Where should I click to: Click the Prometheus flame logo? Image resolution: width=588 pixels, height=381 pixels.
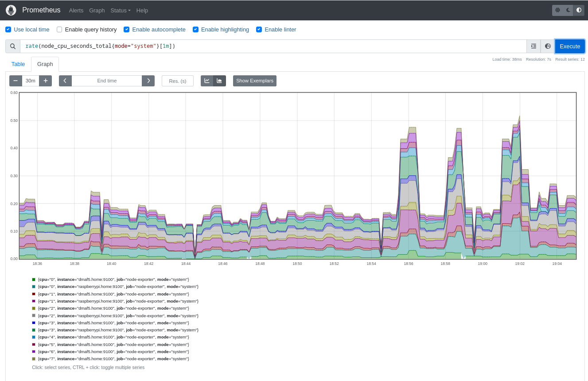tap(11, 10)
